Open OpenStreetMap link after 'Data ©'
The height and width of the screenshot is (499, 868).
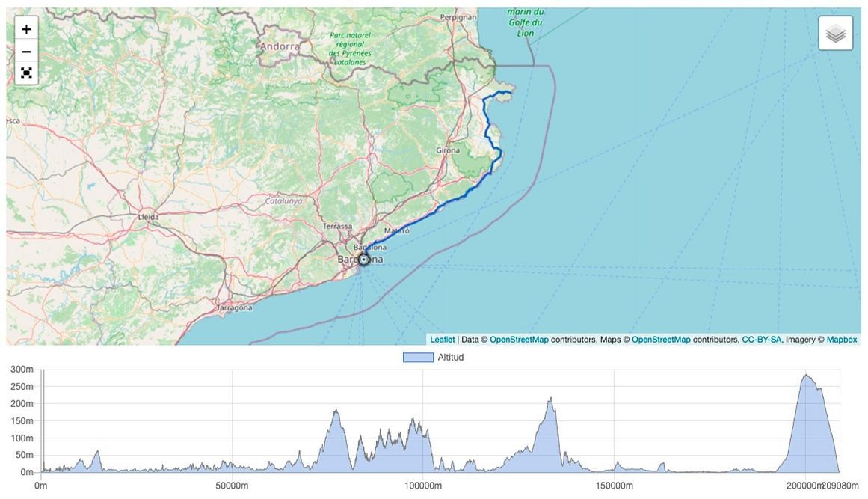coord(519,340)
